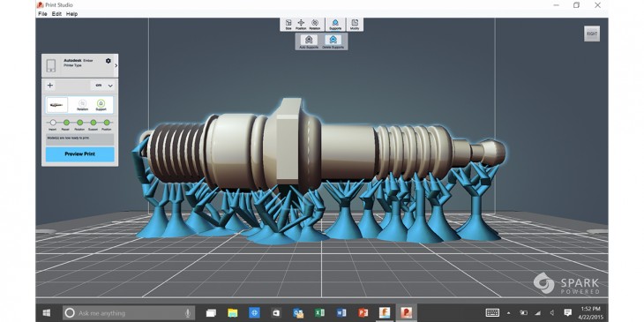644x322 pixels.
Task: Go to the Position workflow step
Action: [107, 123]
